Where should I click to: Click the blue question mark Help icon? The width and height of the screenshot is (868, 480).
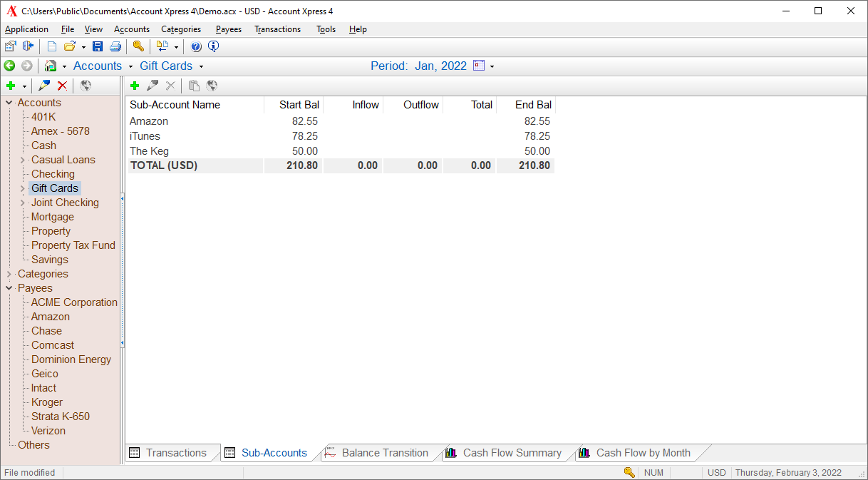click(196, 47)
